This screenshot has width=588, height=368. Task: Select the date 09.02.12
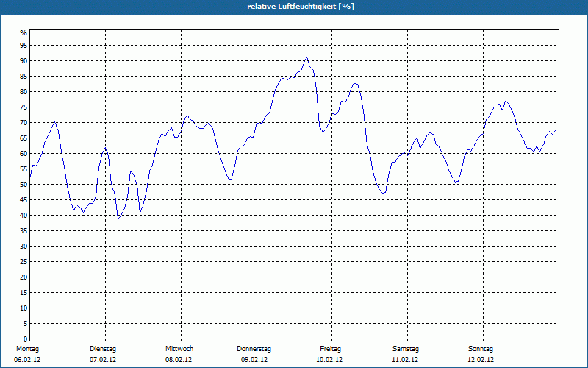(x=254, y=360)
